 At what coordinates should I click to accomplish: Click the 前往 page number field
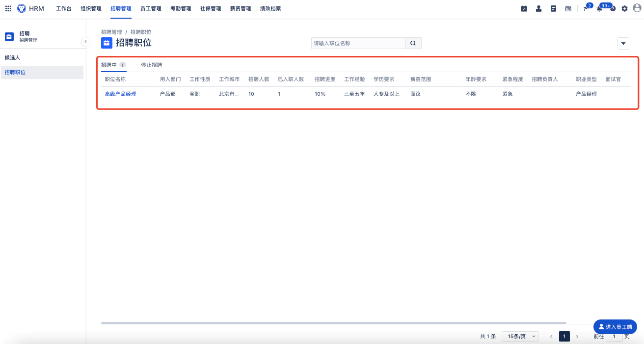pos(614,337)
